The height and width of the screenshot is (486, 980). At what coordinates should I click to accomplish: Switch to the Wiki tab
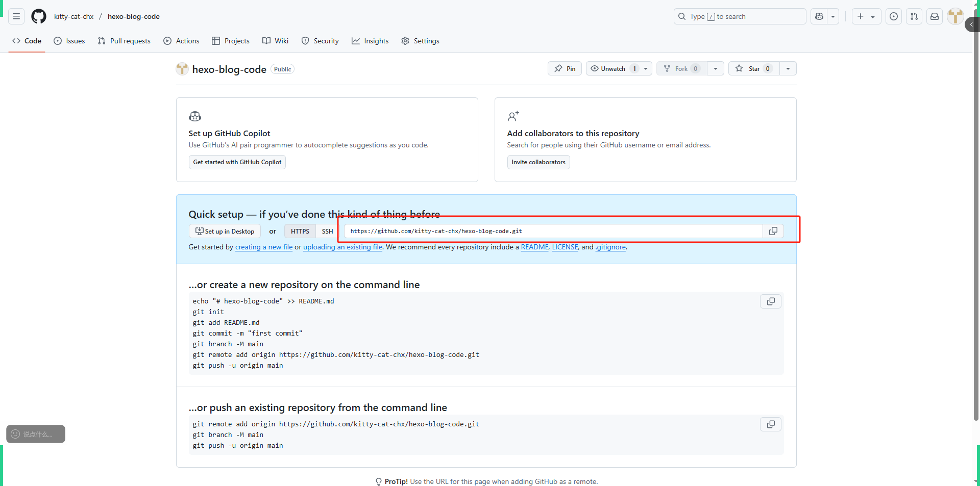[x=275, y=41]
